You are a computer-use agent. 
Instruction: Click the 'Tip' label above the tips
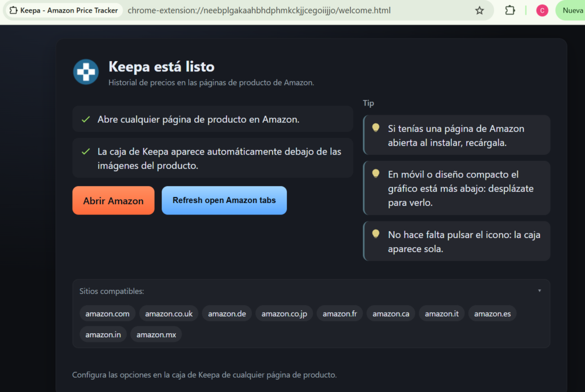(x=368, y=103)
